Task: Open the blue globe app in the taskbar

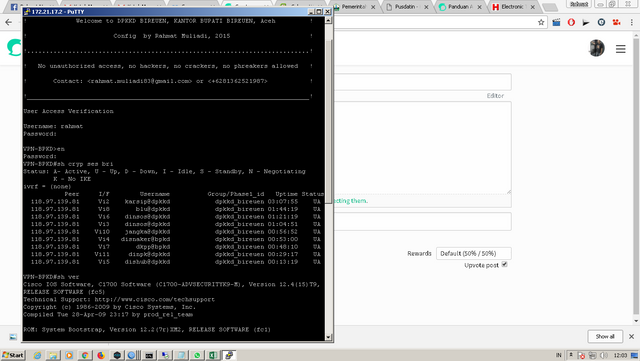Action: pos(132,355)
